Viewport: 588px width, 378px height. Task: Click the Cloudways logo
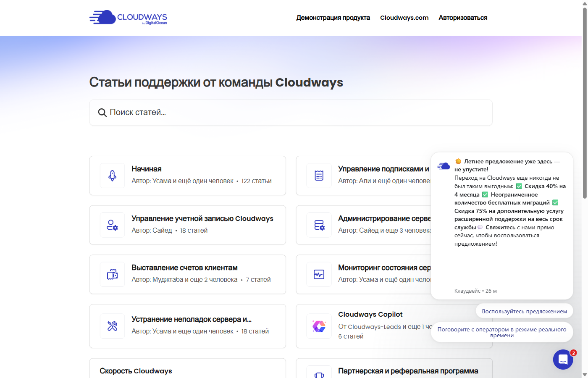(128, 17)
